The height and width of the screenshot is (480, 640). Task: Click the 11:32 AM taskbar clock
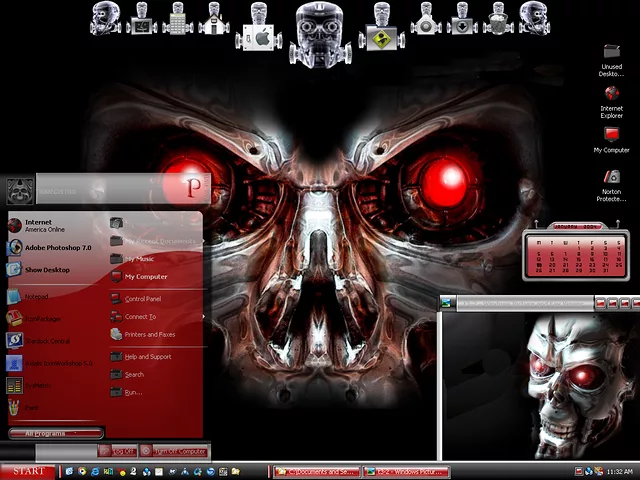620,472
